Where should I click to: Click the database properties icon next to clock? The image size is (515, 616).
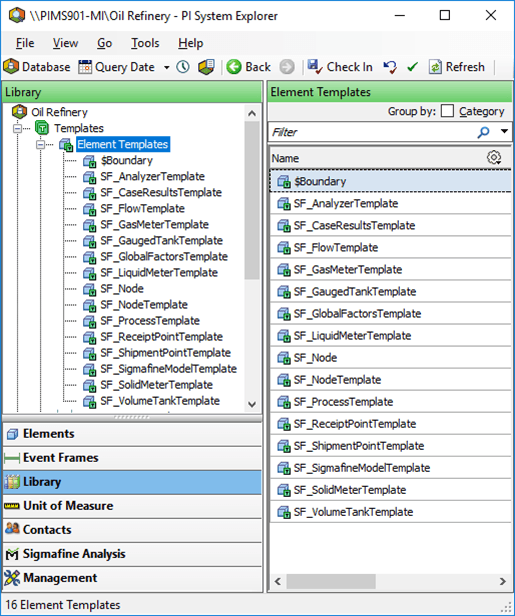tap(206, 67)
